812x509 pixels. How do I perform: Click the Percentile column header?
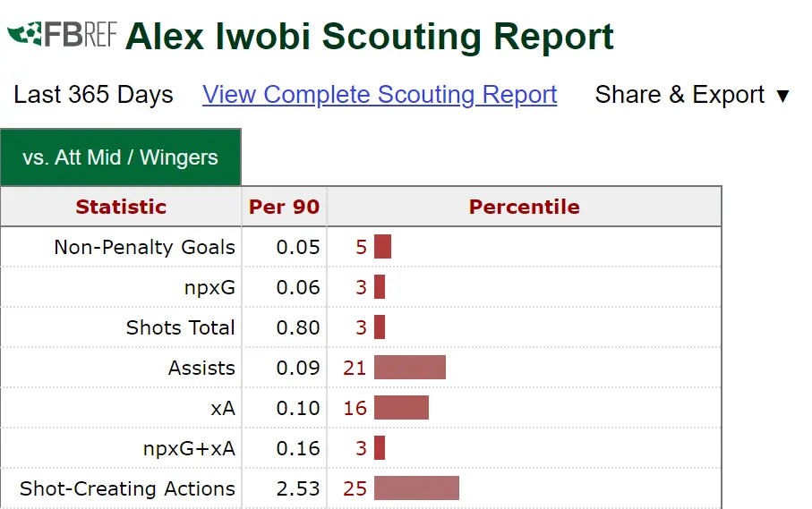pyautogui.click(x=524, y=207)
